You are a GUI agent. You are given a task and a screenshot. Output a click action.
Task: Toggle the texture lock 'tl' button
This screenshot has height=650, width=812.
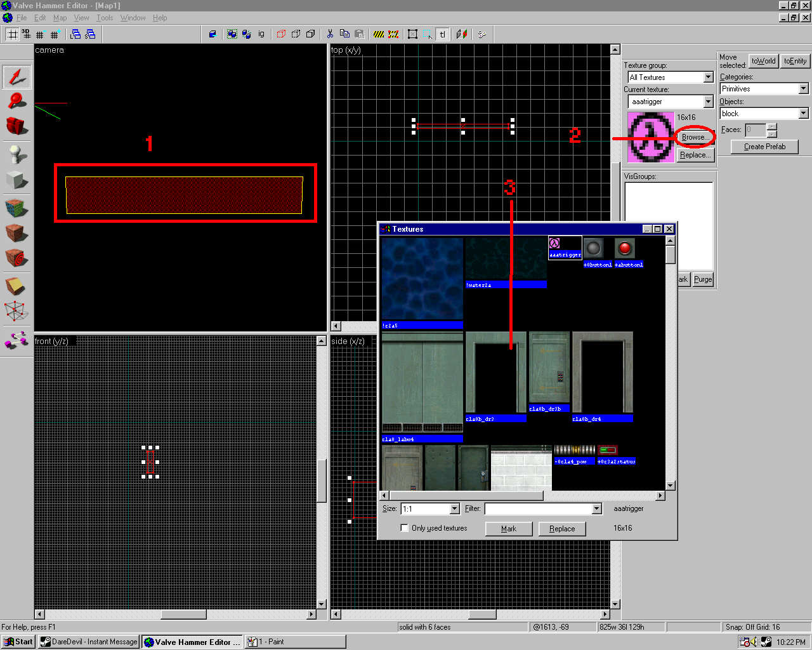(442, 34)
